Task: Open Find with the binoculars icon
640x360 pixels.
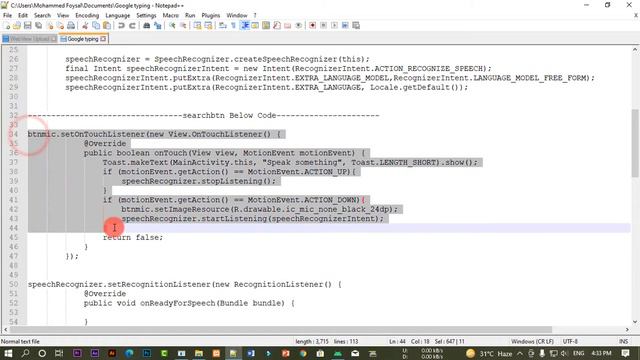Action: pos(147,25)
